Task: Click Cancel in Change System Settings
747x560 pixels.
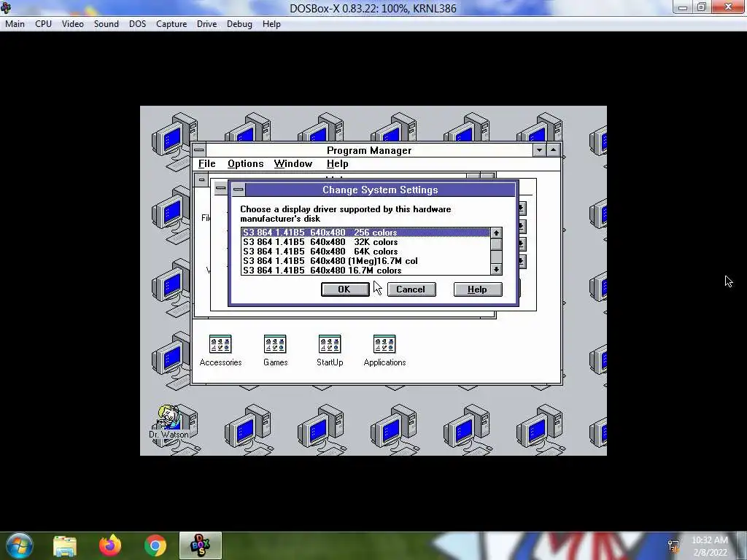Action: click(x=411, y=289)
